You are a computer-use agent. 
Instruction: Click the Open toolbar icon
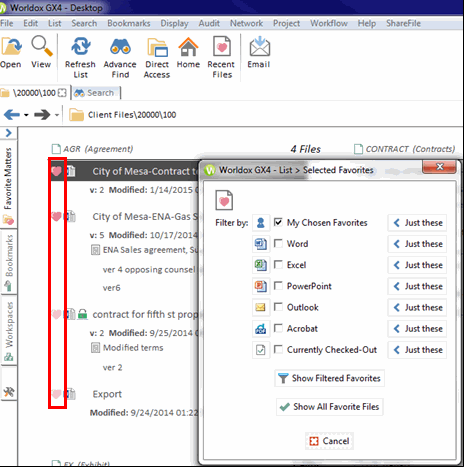(x=11, y=46)
